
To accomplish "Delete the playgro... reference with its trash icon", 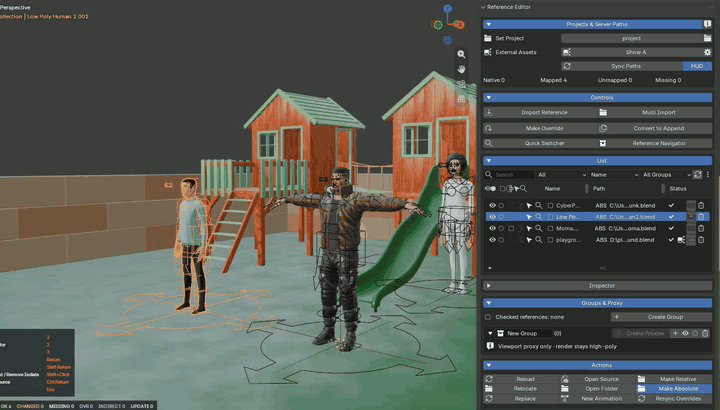I will pyautogui.click(x=701, y=240).
